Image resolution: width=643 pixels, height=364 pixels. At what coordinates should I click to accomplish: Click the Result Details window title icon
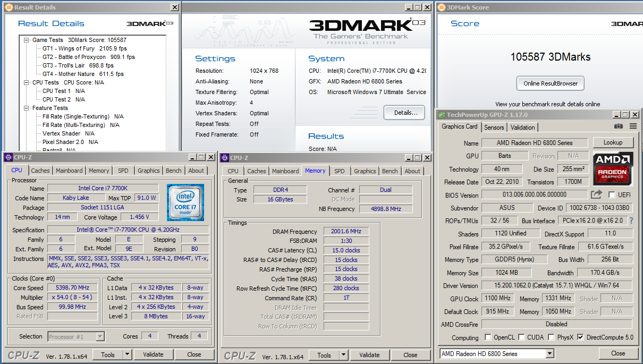(9, 7)
